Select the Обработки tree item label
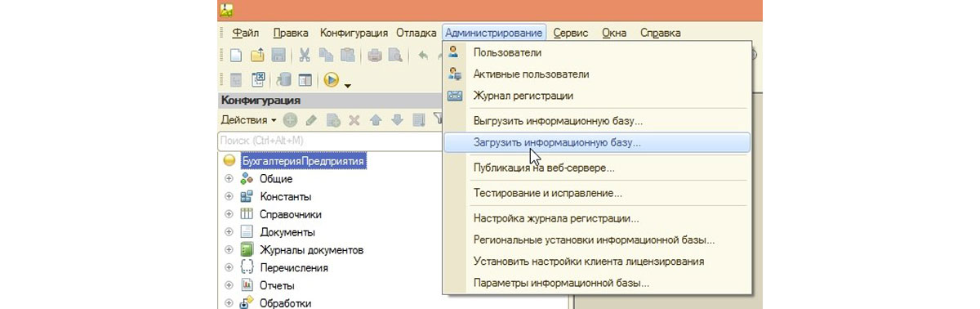The height and width of the screenshot is (309, 980). point(286,302)
